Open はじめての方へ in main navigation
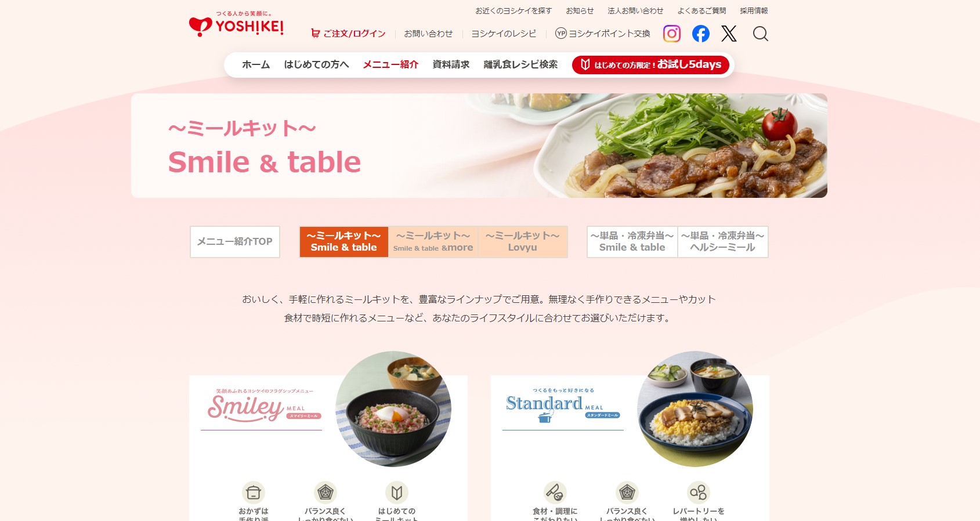Viewport: 980px width, 521px height. pyautogui.click(x=316, y=64)
